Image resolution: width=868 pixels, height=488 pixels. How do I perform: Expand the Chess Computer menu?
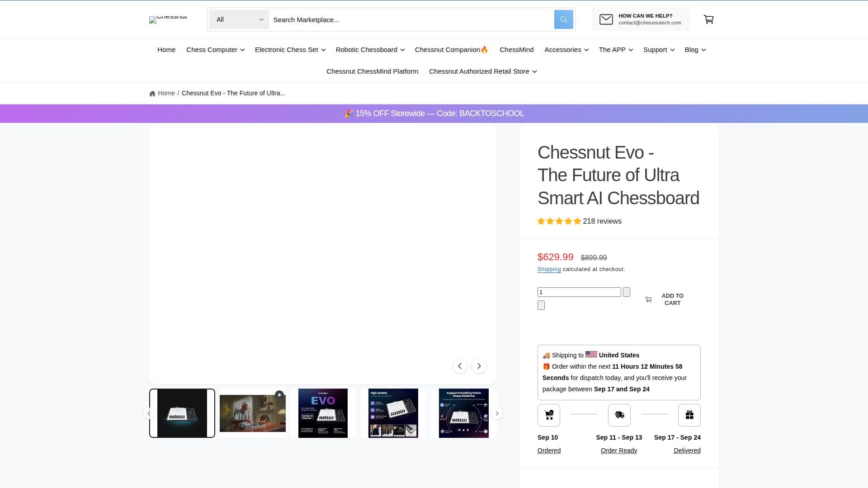pos(215,50)
